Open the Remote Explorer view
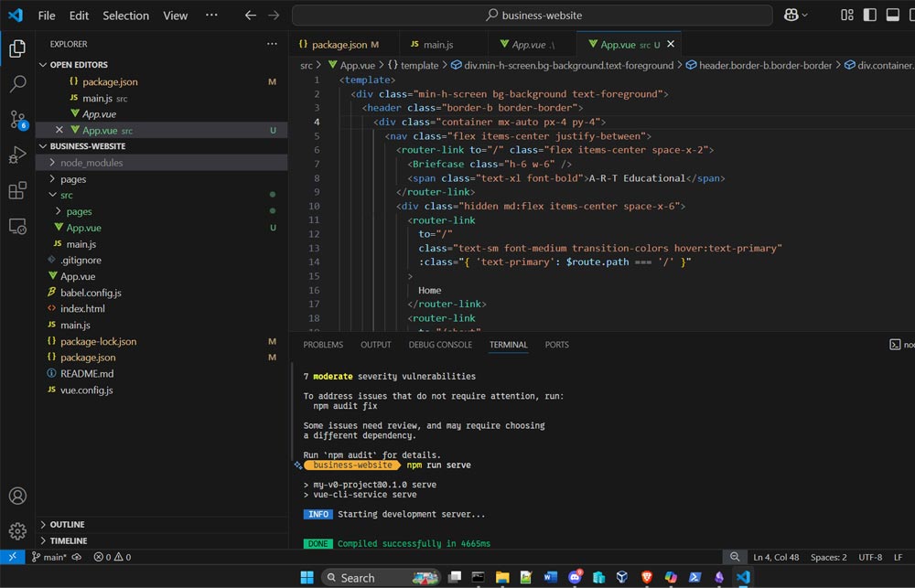This screenshot has height=588, width=915. 17,226
